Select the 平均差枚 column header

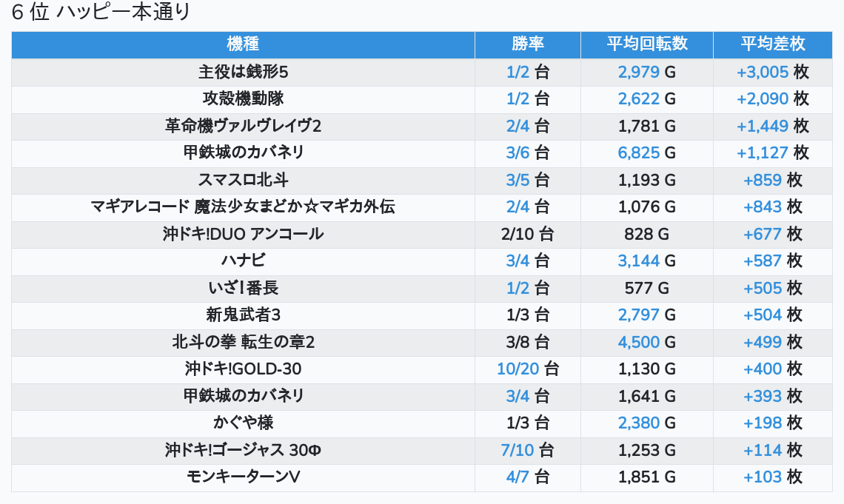(x=772, y=44)
